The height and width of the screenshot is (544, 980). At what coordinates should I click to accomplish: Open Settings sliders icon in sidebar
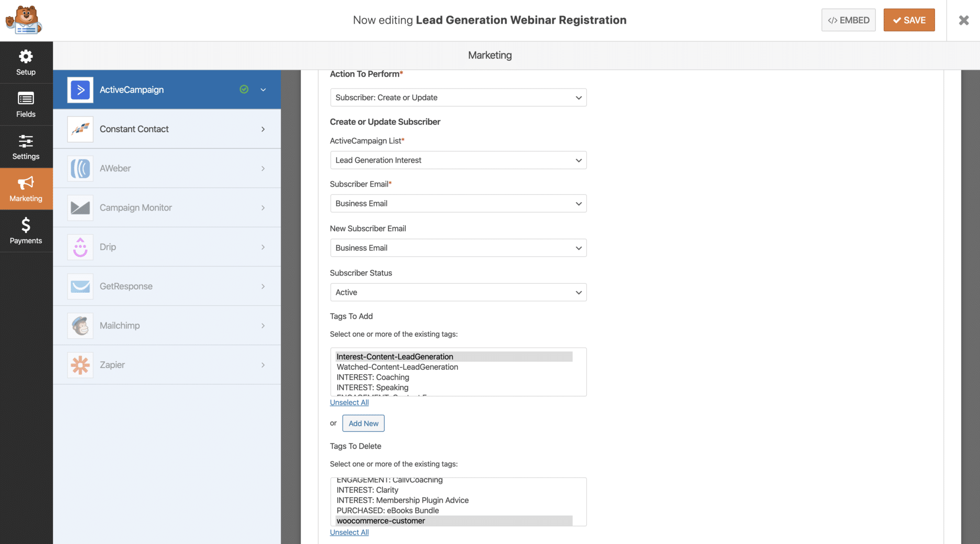[26, 141]
